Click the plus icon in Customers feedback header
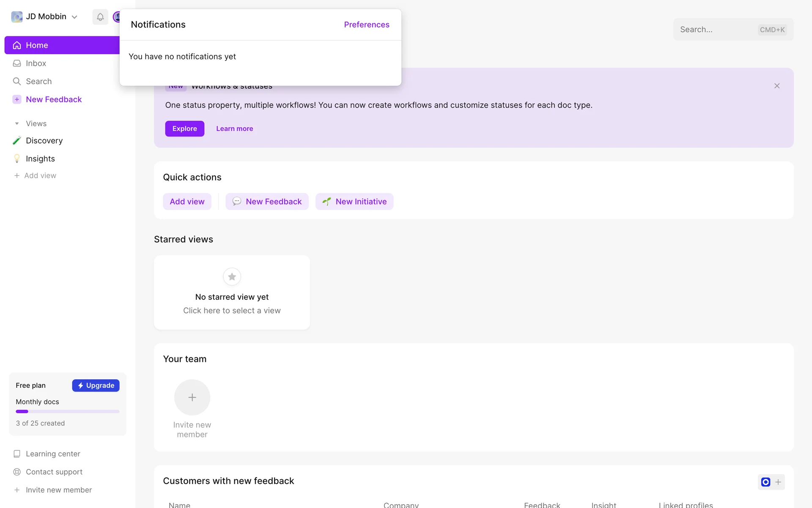This screenshot has width=812, height=508. click(778, 482)
